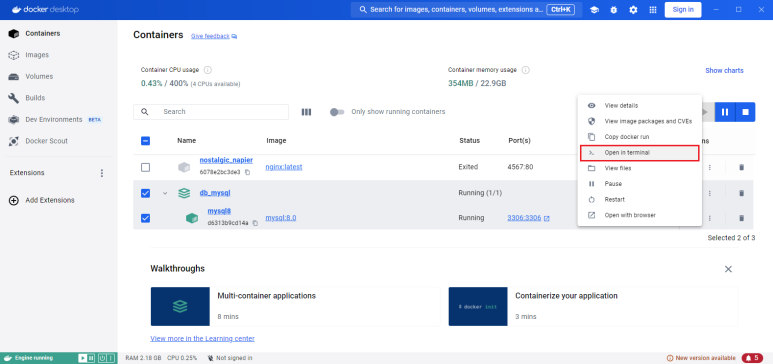Delete the mysql8 container

[x=741, y=218]
